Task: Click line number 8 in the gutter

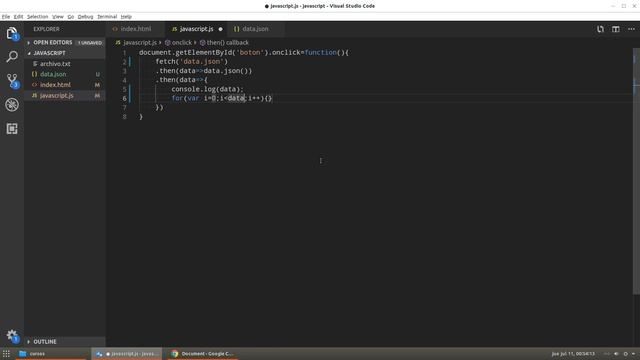Action: [124, 117]
